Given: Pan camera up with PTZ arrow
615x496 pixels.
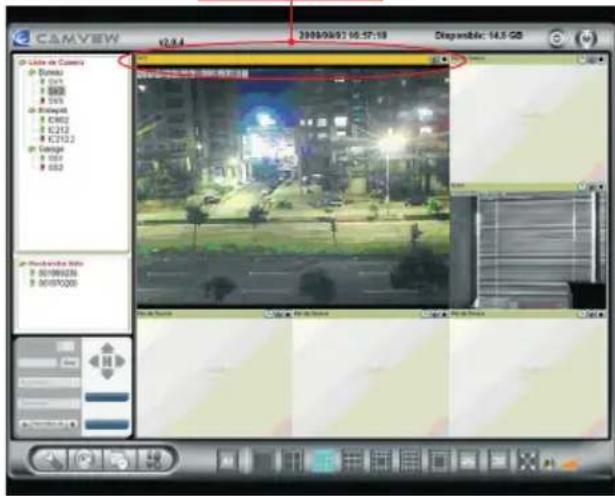Looking at the screenshot, I should click(107, 348).
